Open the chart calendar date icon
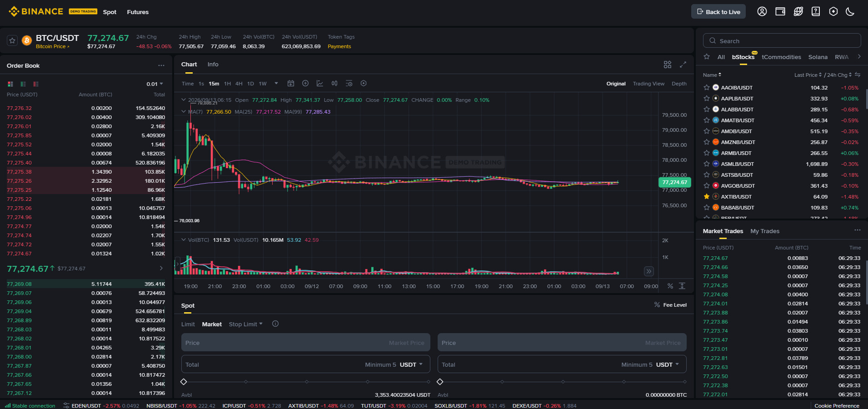 [x=291, y=84]
